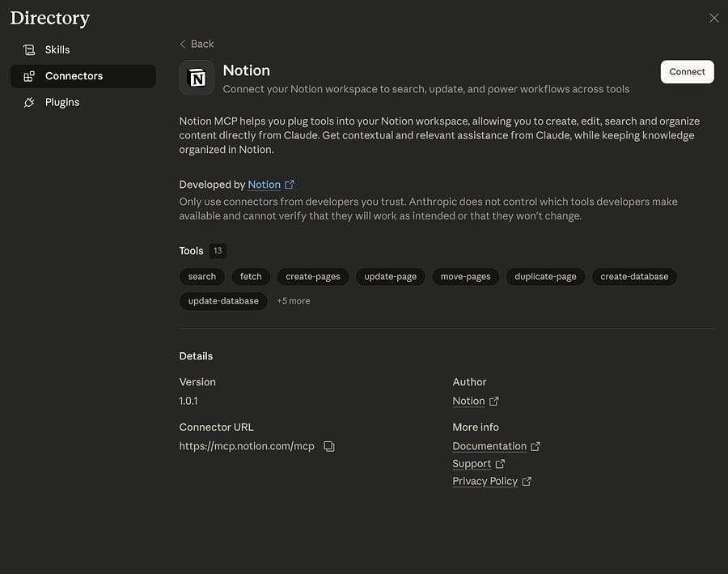Viewport: 728px width, 574px height.
Task: Open the Skills section
Action: coord(83,49)
